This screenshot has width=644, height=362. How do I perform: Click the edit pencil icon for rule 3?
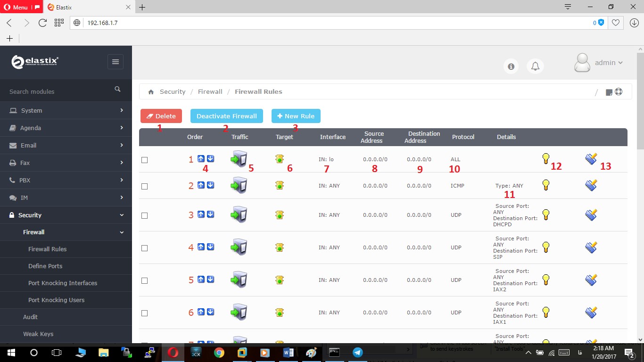pyautogui.click(x=591, y=215)
